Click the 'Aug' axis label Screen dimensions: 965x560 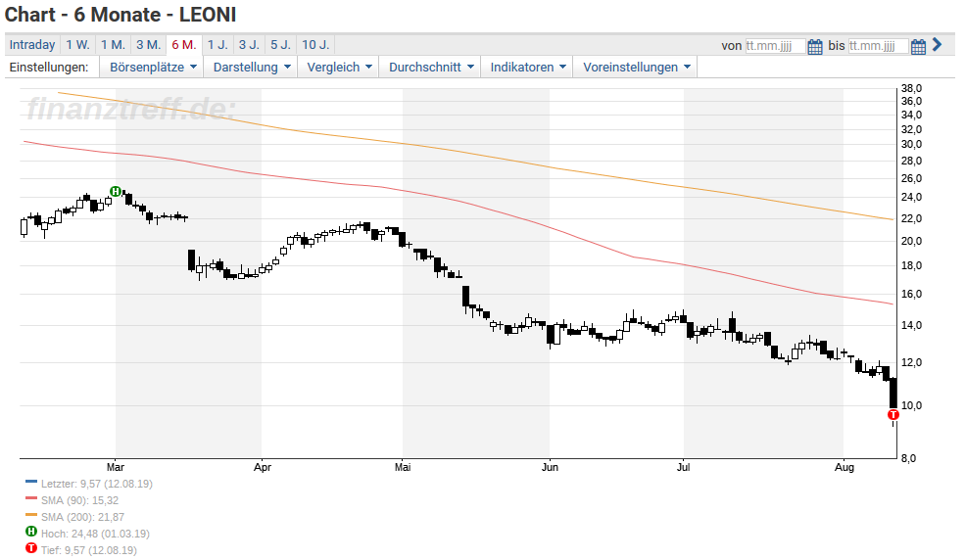(x=844, y=467)
